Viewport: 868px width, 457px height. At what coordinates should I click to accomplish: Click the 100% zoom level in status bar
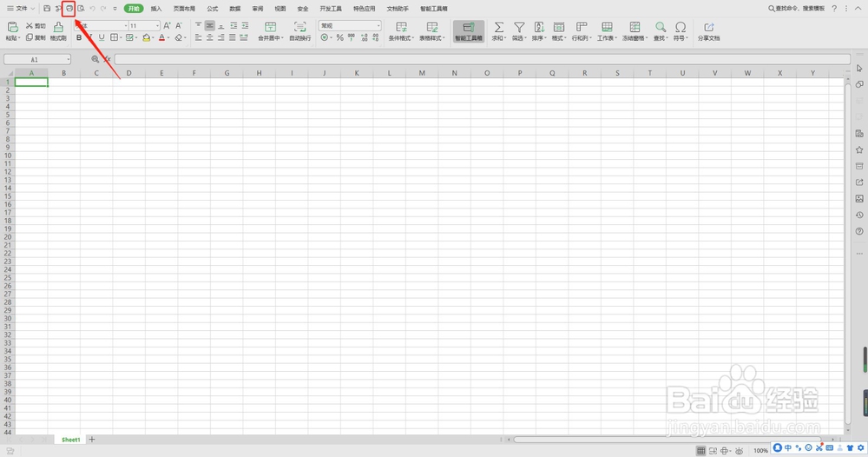point(760,451)
